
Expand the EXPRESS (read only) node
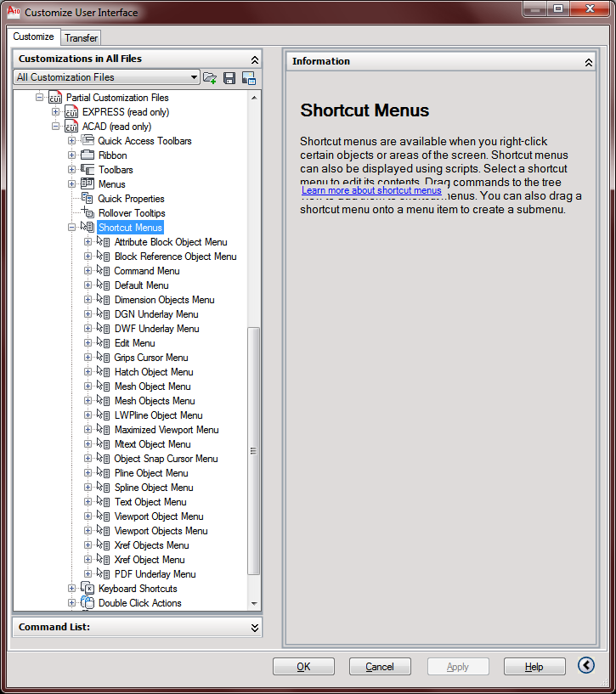(55, 111)
